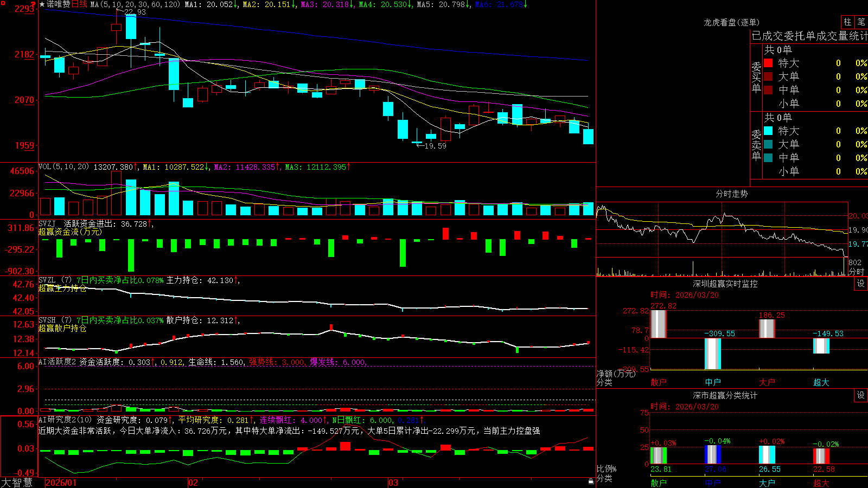Click the lock icon on the date axis
The height and width of the screenshot is (488, 868).
[x=591, y=481]
